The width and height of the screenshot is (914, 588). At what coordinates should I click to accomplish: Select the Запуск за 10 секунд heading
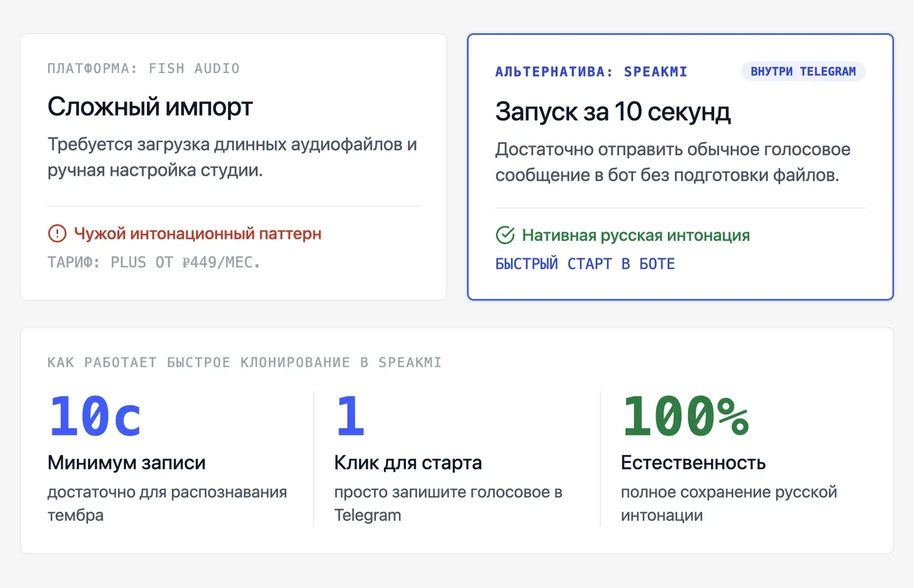tap(613, 112)
